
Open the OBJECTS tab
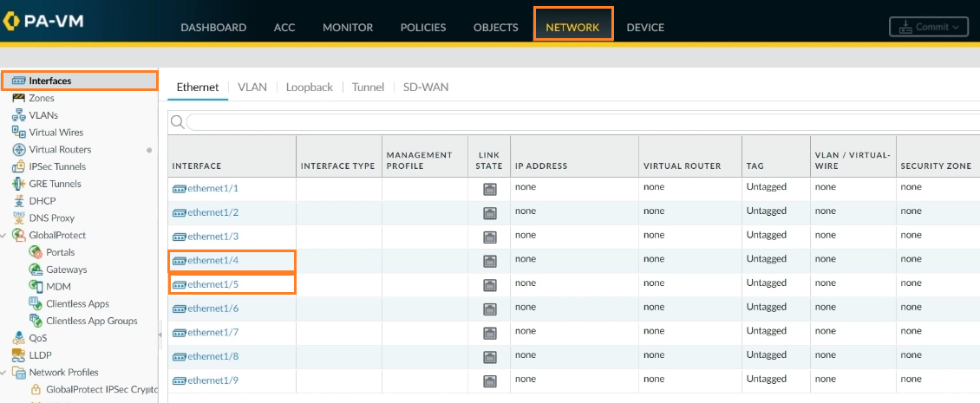point(495,28)
